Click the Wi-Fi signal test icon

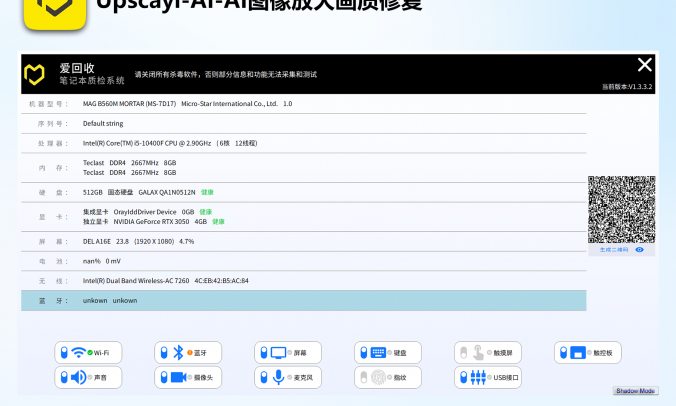click(78, 353)
